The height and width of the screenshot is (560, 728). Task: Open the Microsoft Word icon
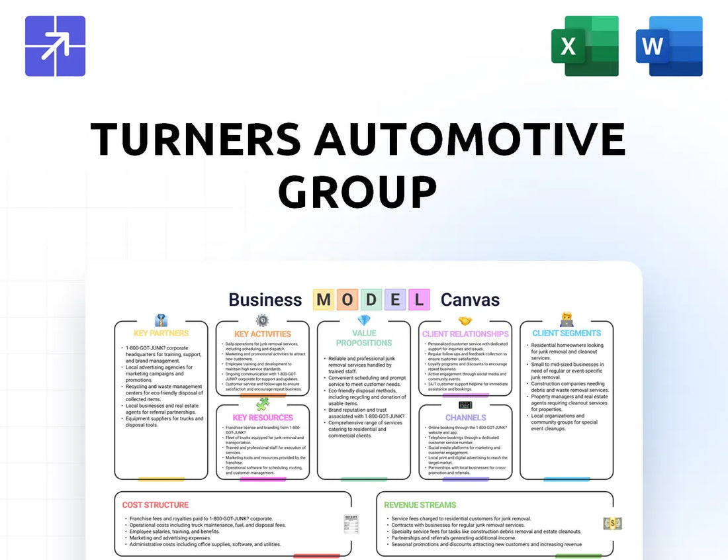point(669,46)
